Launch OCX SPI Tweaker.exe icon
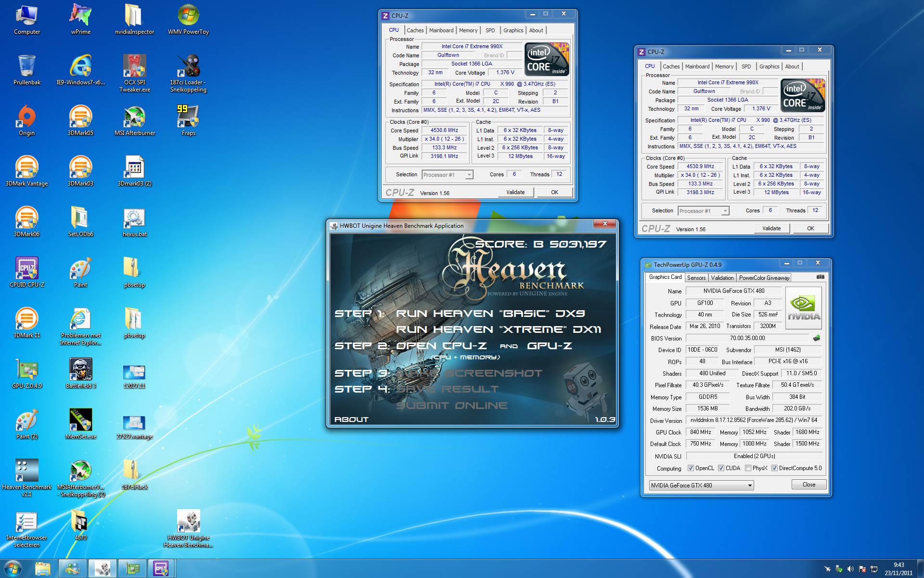 coord(135,73)
